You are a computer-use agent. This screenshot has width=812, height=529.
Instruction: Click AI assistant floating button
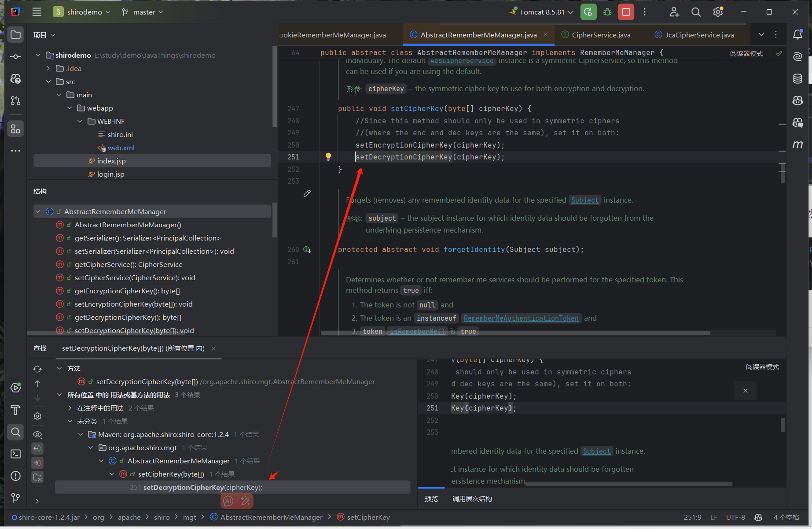pyautogui.click(x=228, y=501)
